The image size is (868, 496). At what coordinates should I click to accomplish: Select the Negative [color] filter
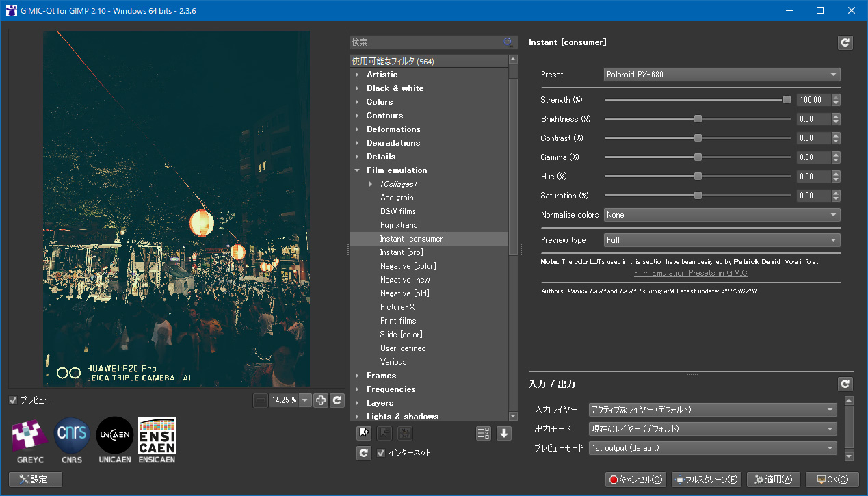(408, 266)
